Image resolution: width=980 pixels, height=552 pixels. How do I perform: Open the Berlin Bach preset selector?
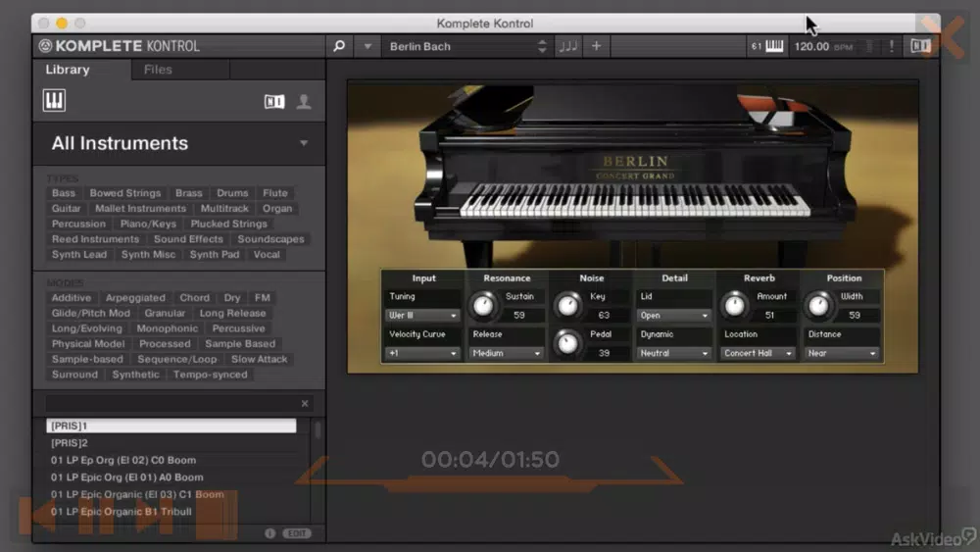click(x=466, y=46)
